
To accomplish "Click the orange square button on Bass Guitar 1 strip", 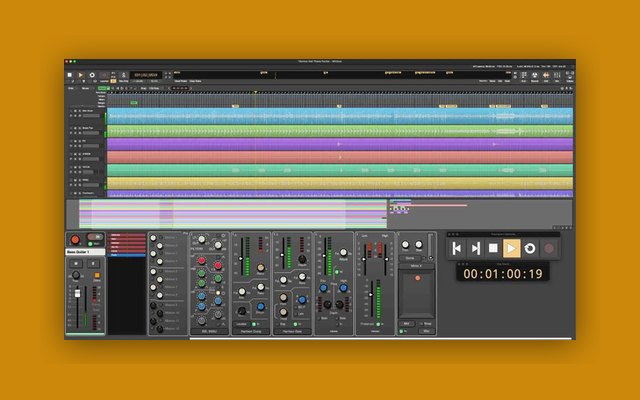I will tap(97, 276).
